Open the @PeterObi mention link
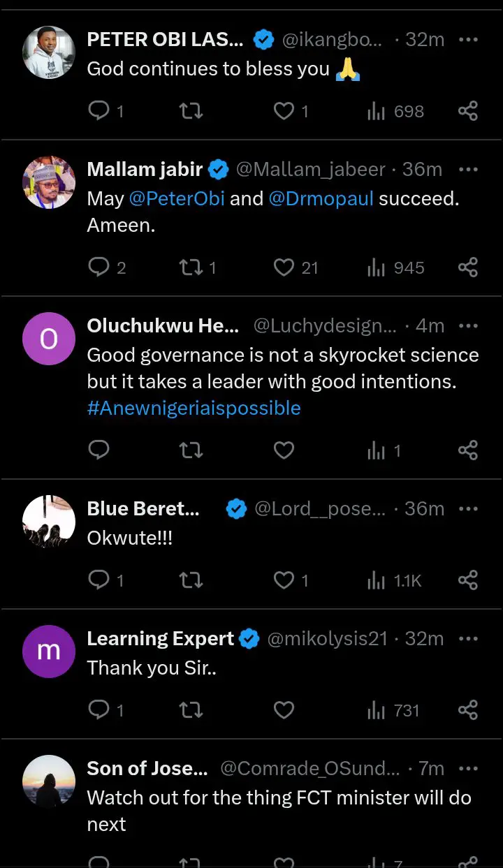 (177, 198)
